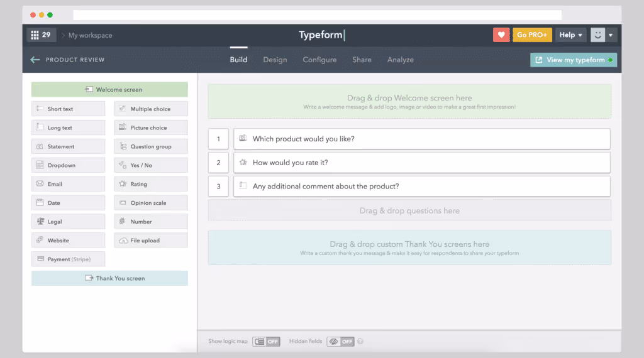Open the My workspace breadcrumb link
Screen dimensions: 644x358
[x=91, y=35]
